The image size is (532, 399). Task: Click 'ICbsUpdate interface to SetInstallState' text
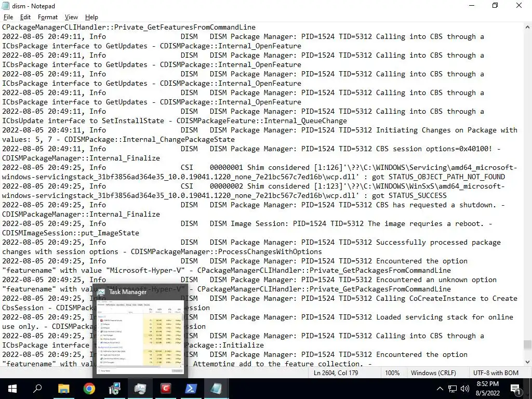(x=83, y=121)
